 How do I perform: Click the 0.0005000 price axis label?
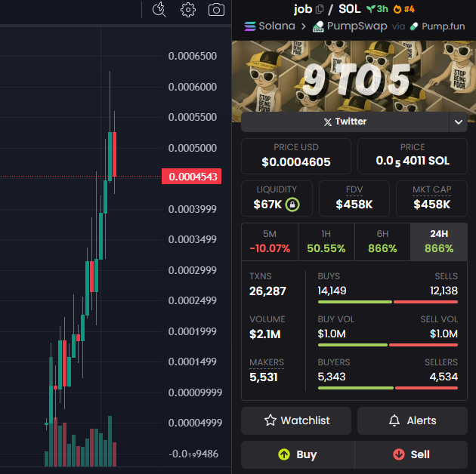coord(193,148)
